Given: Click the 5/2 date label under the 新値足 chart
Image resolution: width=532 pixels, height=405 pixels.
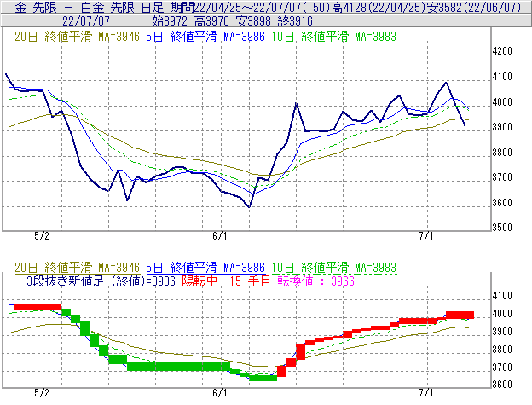Looking at the screenshot, I should 42,393.
